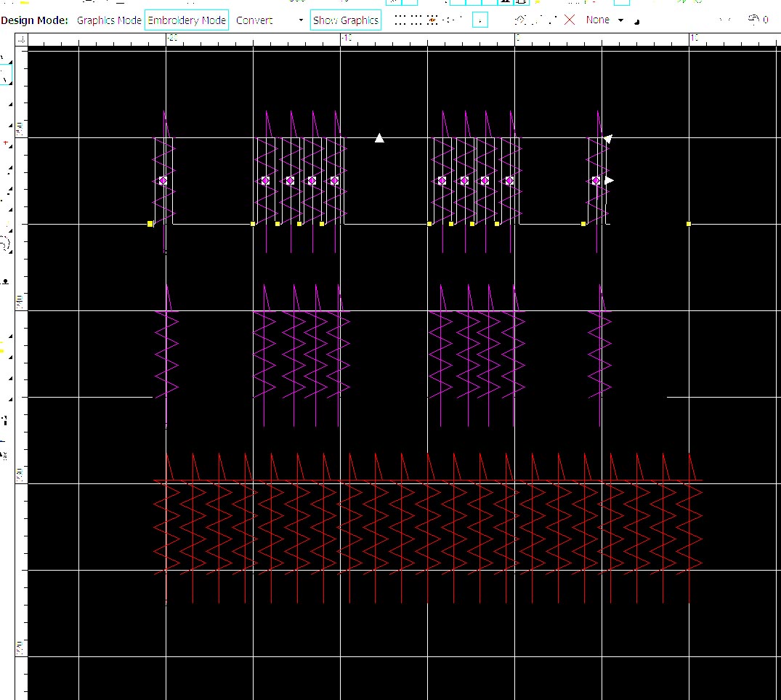This screenshot has height=700, width=781.
Task: Expand the arrow beside the None dropdown
Action: 620,20
